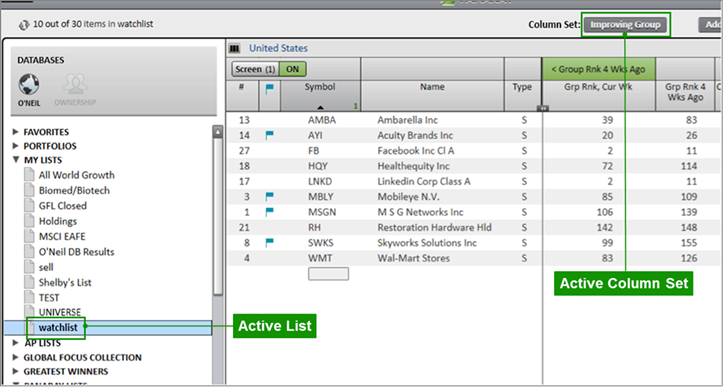Click the scroll up arrow of list panel
The height and width of the screenshot is (387, 723).
(x=218, y=131)
